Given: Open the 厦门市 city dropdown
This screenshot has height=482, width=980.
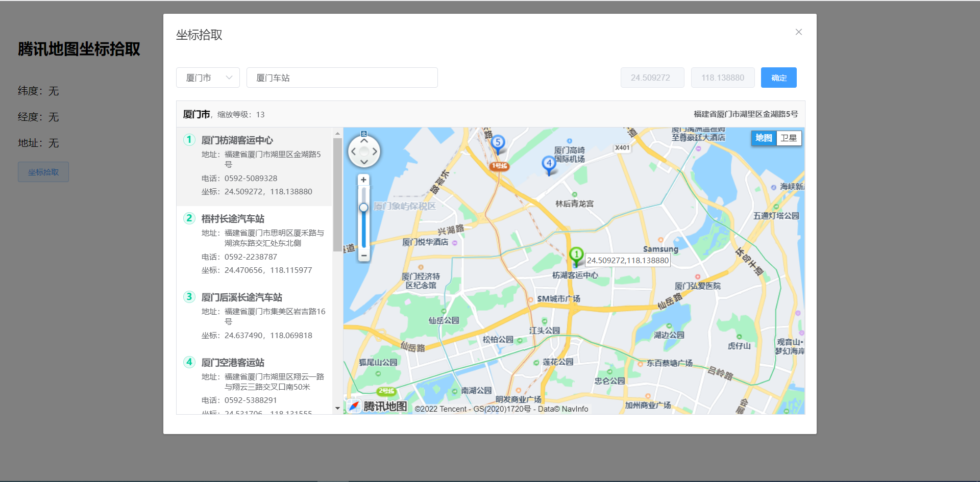Looking at the screenshot, I should 207,78.
